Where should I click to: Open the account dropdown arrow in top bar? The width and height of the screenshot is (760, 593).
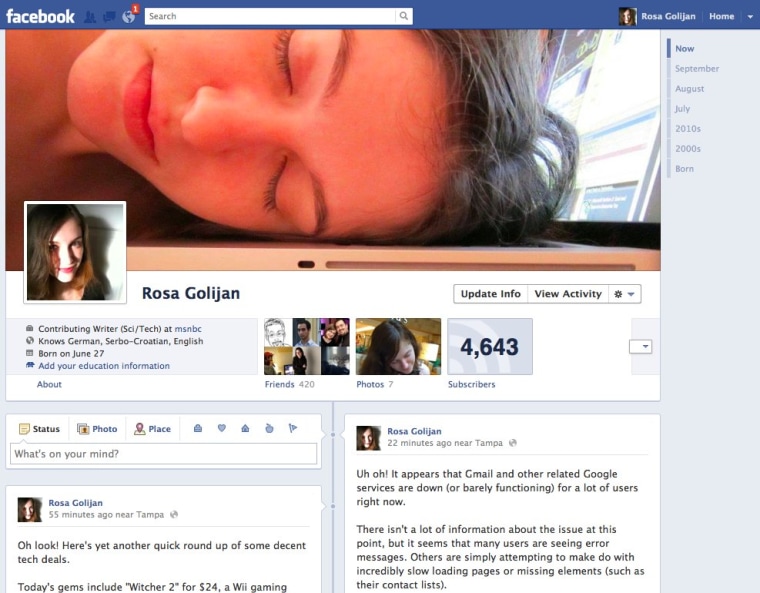[750, 17]
